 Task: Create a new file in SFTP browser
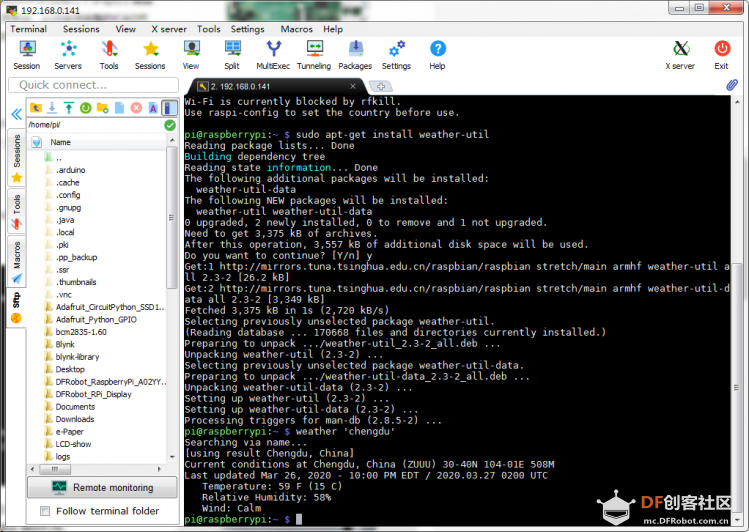point(119,108)
